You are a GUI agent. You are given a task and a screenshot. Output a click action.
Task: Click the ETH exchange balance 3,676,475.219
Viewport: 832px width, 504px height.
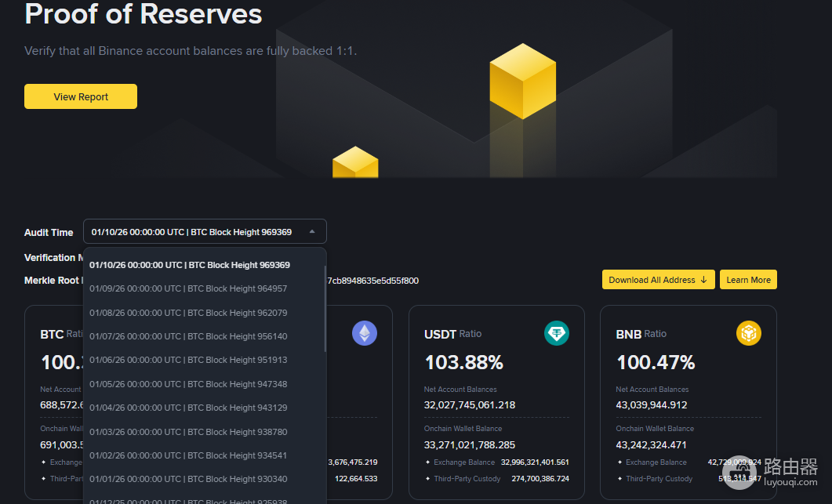coord(353,462)
